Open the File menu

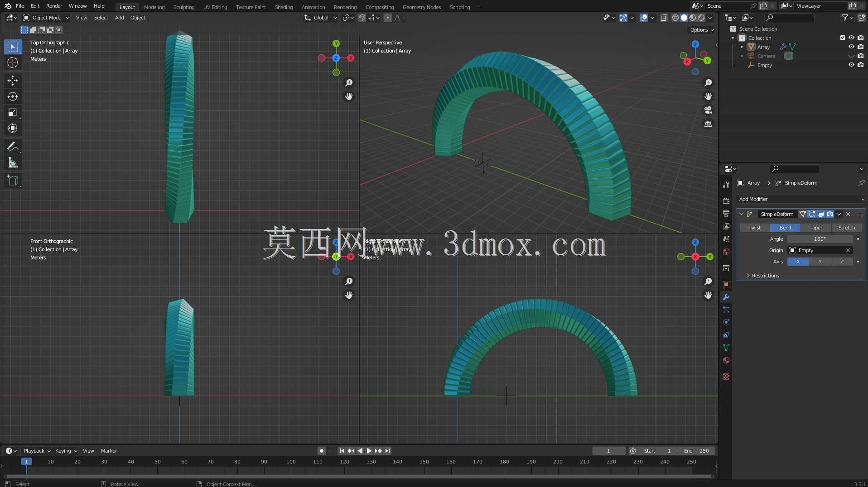(x=20, y=6)
